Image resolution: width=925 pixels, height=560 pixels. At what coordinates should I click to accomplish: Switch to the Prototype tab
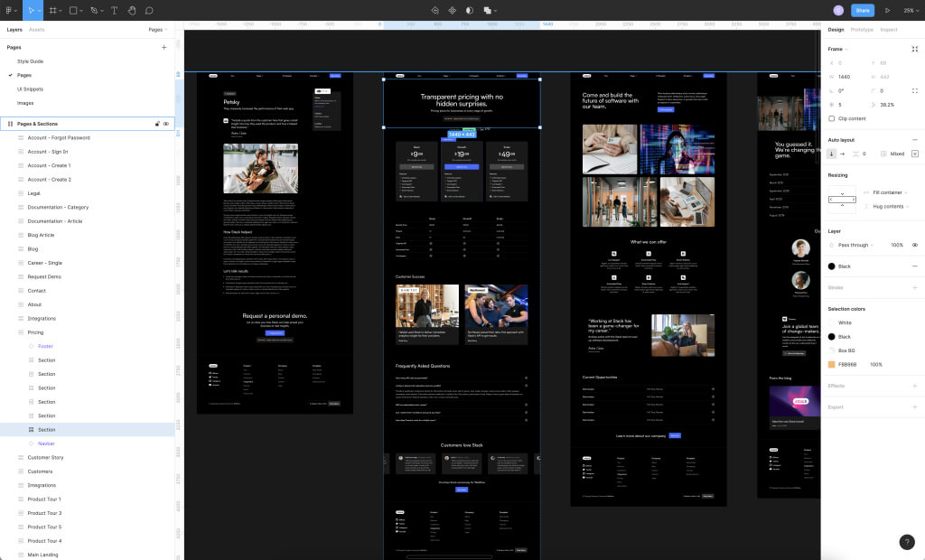(862, 30)
